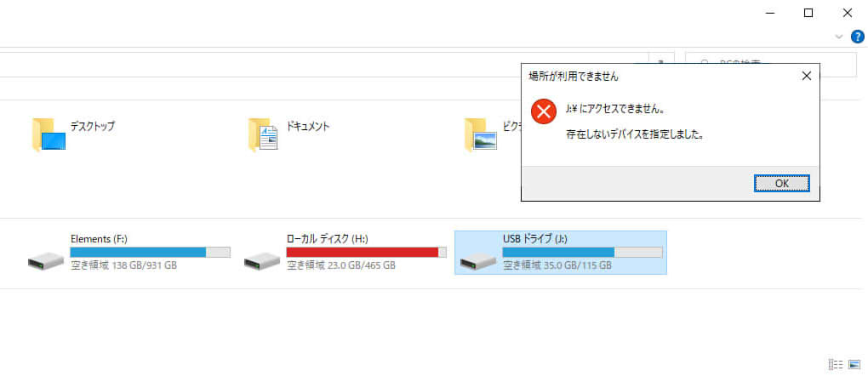
Task: Open the デスクトップ folder icon
Action: click(49, 134)
